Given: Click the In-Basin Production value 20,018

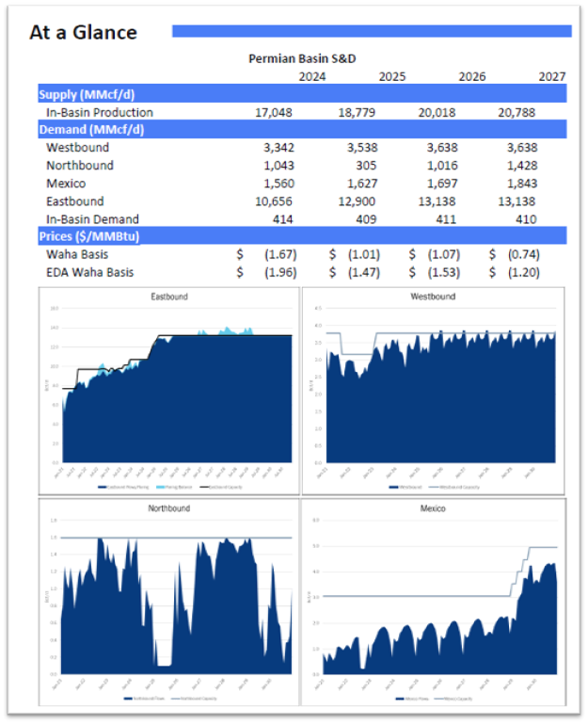Looking at the screenshot, I should pyautogui.click(x=437, y=113).
